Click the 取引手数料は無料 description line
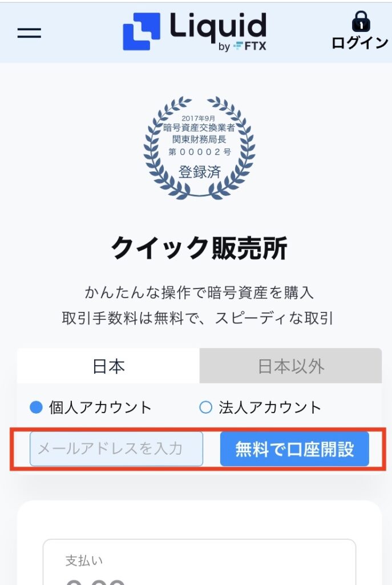The image size is (392, 585). [197, 318]
